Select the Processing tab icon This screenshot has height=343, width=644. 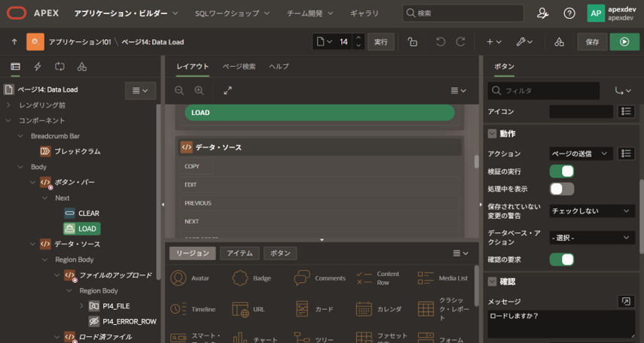(x=60, y=66)
